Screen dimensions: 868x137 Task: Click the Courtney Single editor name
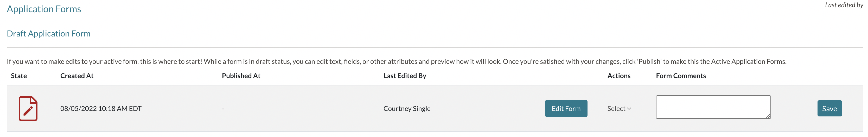(407, 108)
